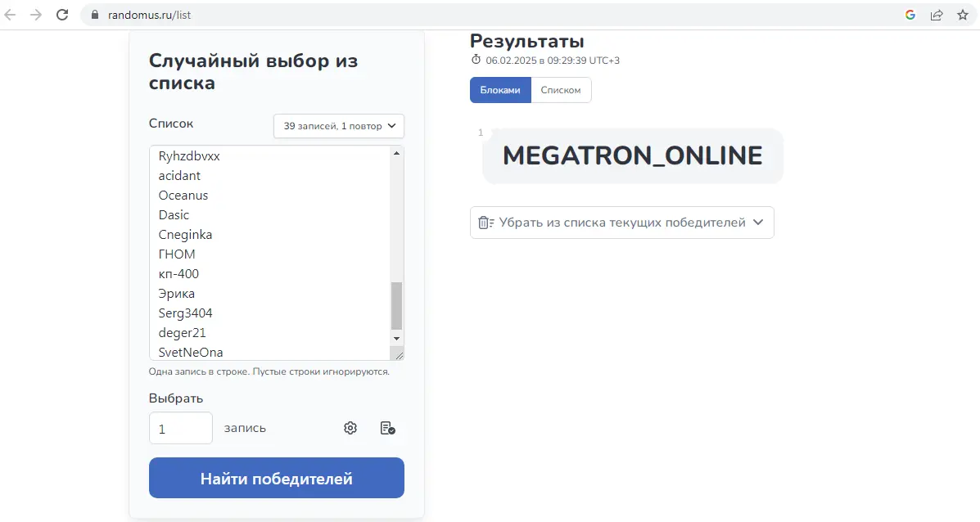Click the 'кп-400' entry in the list
980x522 pixels.
(178, 273)
